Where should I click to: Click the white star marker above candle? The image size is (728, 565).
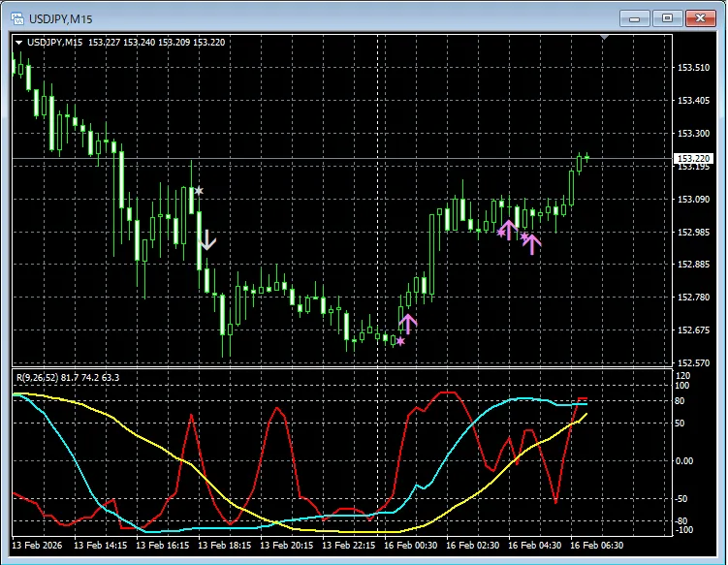[199, 191]
